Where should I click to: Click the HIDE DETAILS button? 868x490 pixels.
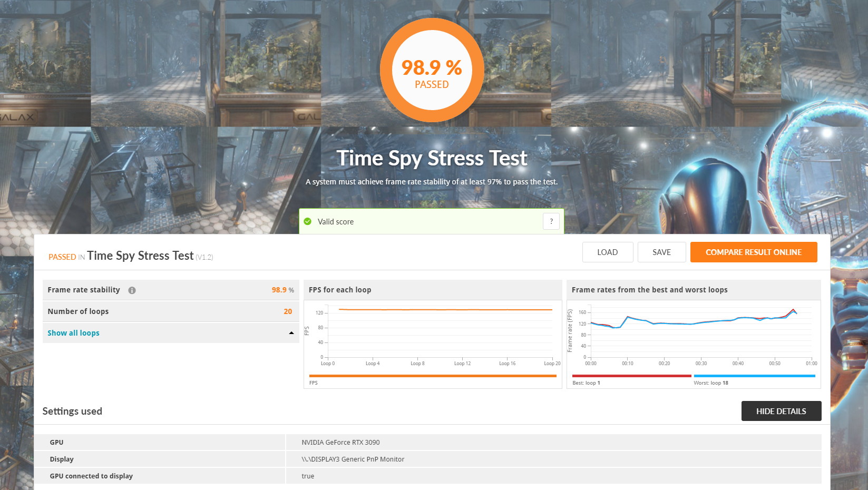coord(781,411)
